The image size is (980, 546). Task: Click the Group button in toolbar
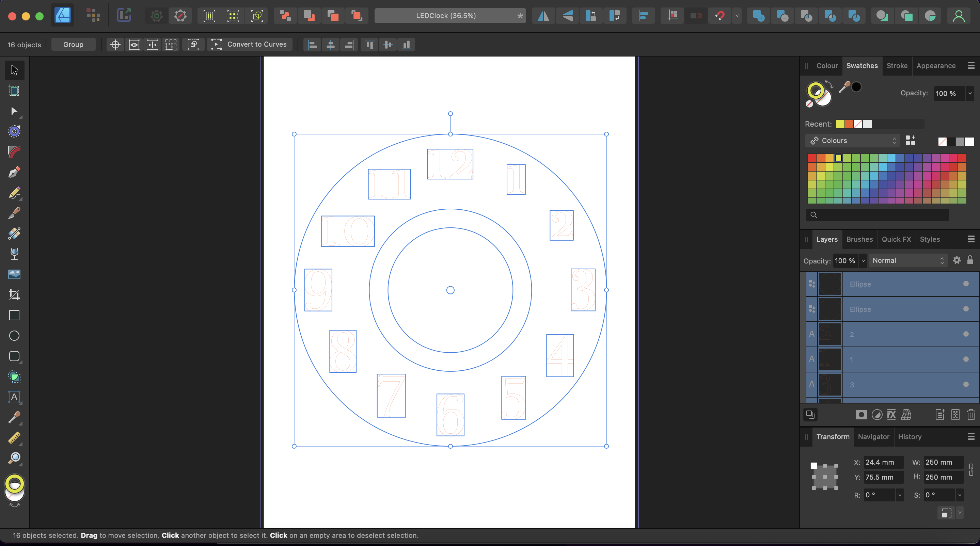click(x=73, y=44)
